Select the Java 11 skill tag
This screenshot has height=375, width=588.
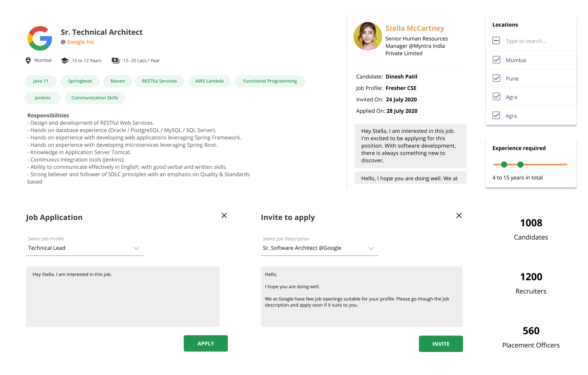click(x=41, y=81)
